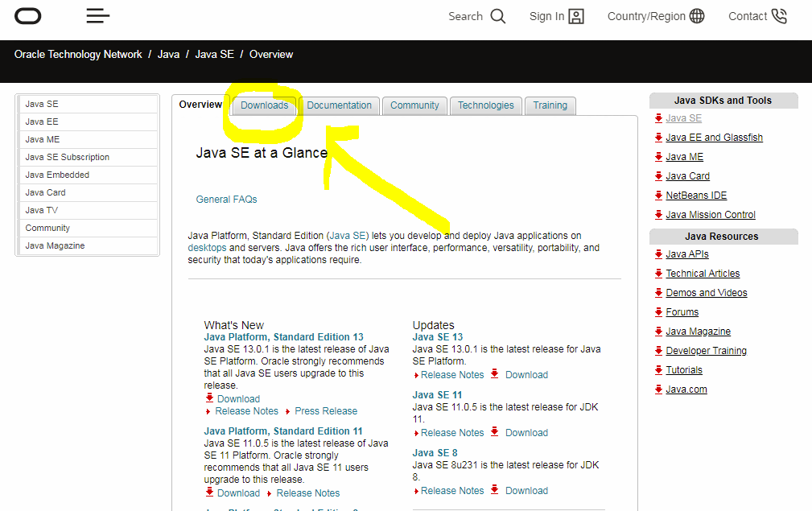This screenshot has width=812, height=511.
Task: Open Demos and Videos link
Action: pyautogui.click(x=707, y=293)
